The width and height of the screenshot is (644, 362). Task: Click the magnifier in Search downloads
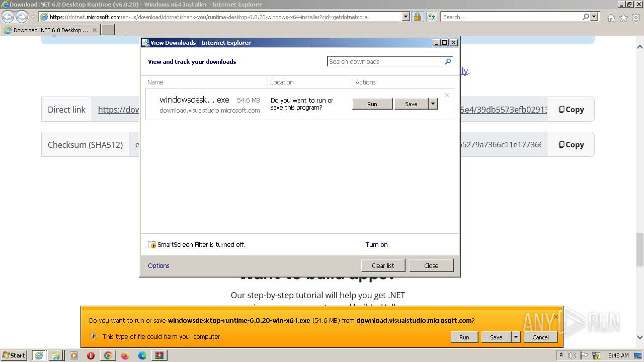click(x=448, y=61)
